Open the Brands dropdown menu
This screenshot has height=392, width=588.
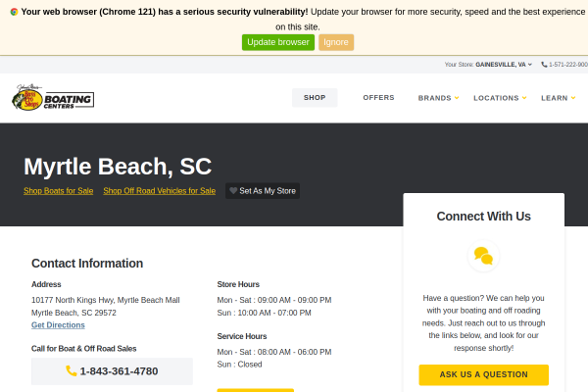coord(438,98)
